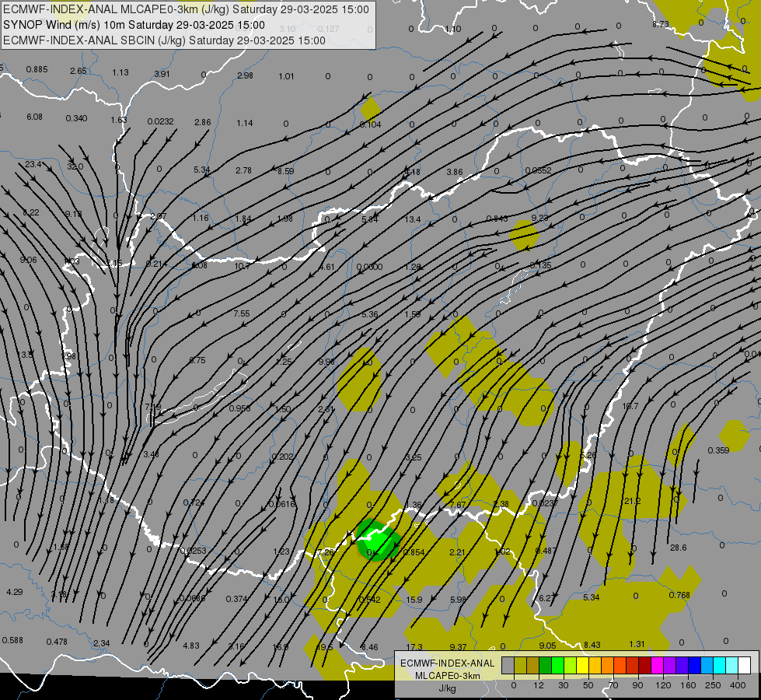Click the white swatch ending the legend
Screen dimensions: 761x700
point(745,665)
